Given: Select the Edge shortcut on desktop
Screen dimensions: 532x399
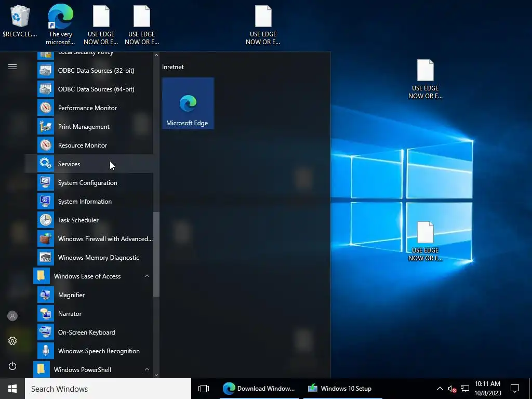Looking at the screenshot, I should point(60,25).
